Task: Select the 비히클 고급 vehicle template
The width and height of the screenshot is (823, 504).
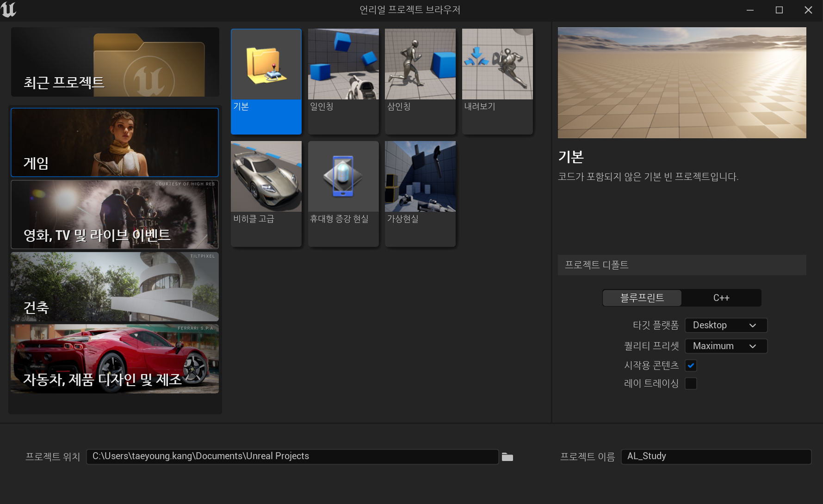Action: pos(266,194)
